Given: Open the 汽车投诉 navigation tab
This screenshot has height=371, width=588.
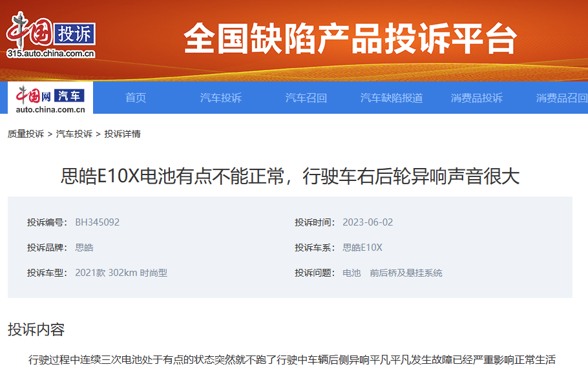Looking at the screenshot, I should click(x=221, y=98).
